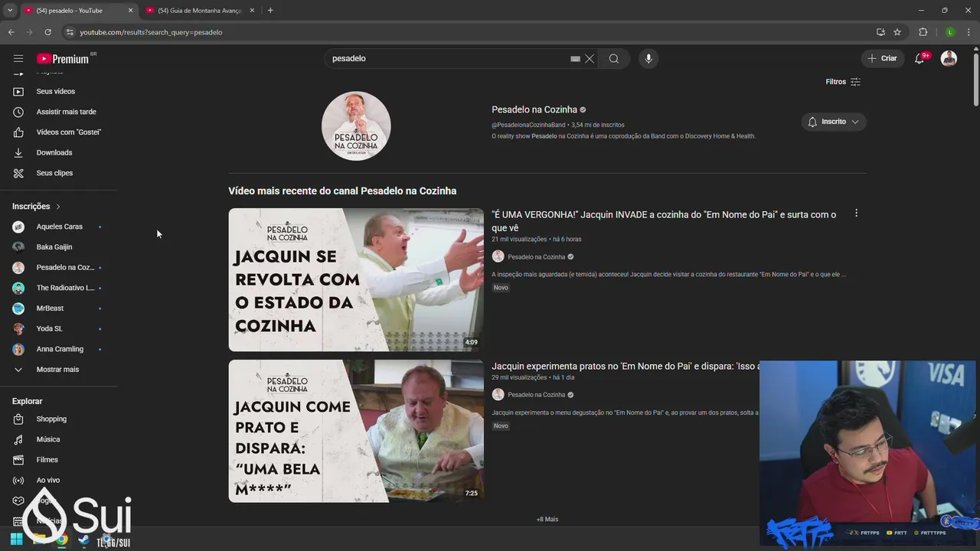The image size is (980, 551).
Task: Show +8 Mais videos from channel
Action: (547, 520)
